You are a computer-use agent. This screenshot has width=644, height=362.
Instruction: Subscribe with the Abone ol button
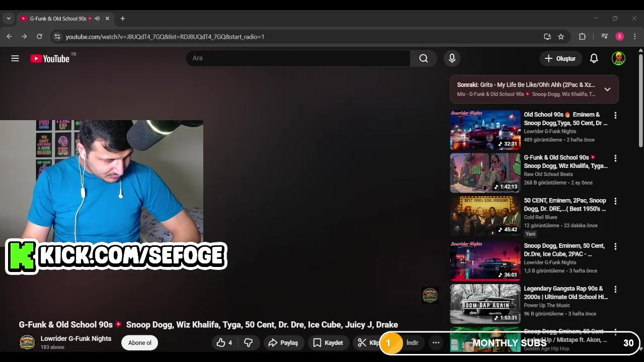pos(139,343)
